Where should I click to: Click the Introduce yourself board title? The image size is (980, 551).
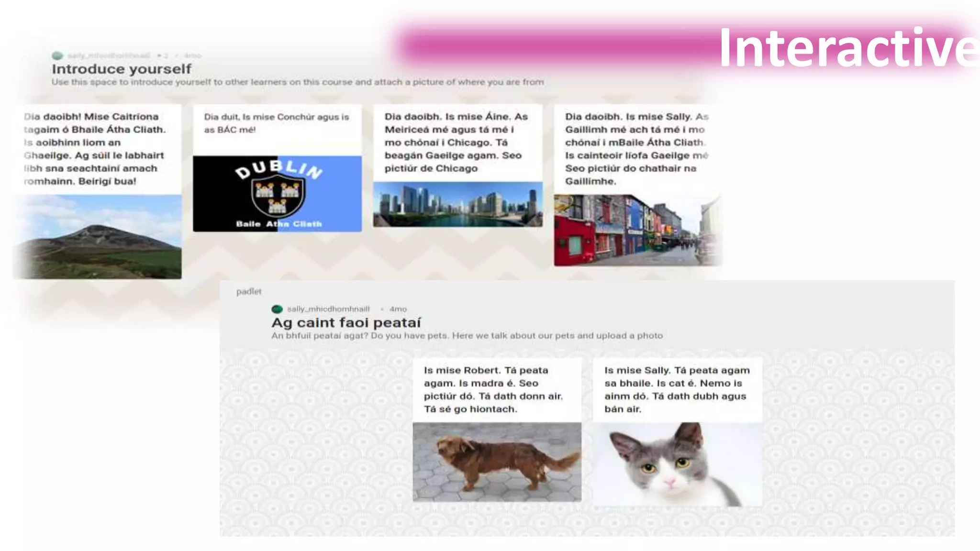pos(122,69)
